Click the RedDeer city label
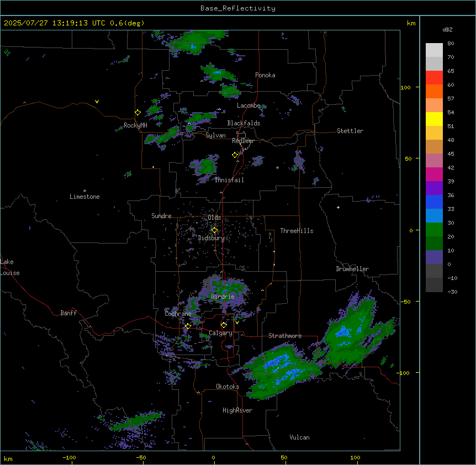Image resolution: width=476 pixels, height=465 pixels. 243,141
